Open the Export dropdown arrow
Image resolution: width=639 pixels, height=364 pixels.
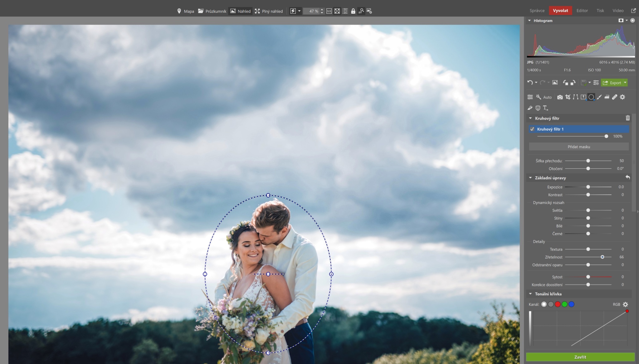click(x=625, y=83)
